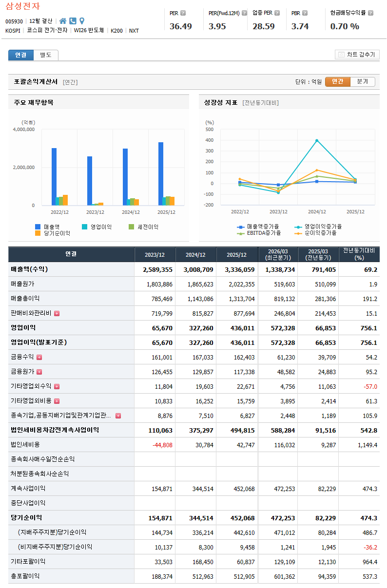This screenshot has height=588, width=387.
Task: Click the phone contact icon
Action: (73, 21)
